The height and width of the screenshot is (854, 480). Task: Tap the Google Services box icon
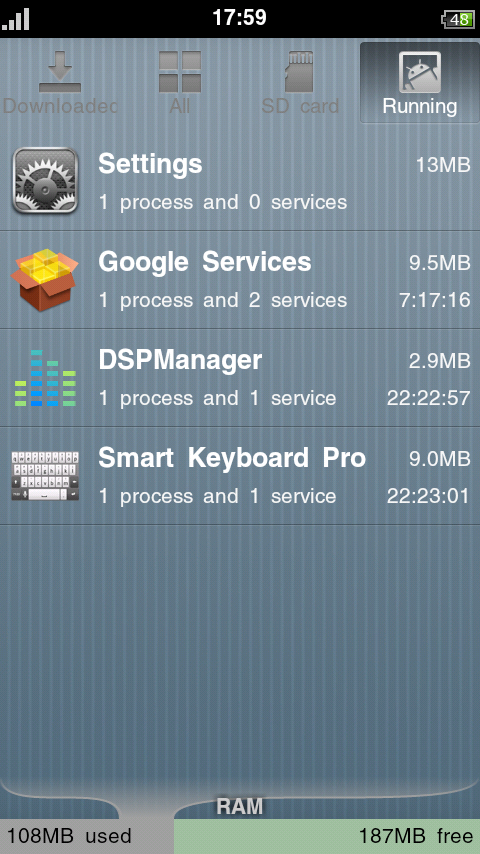point(45,280)
